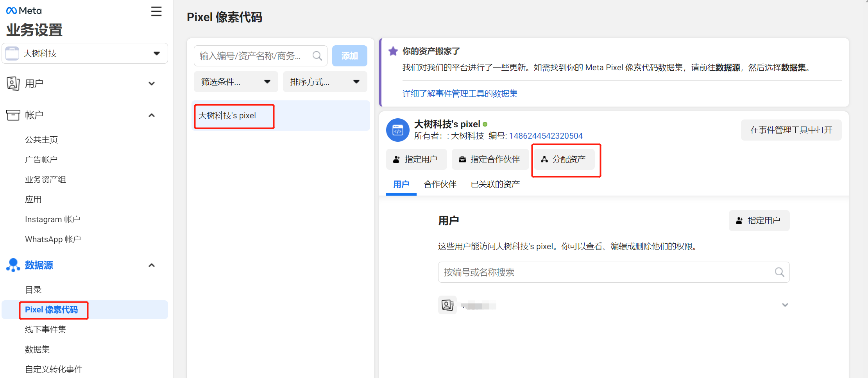
Task: Collapse the 数据源 sidebar section
Action: coord(152,265)
